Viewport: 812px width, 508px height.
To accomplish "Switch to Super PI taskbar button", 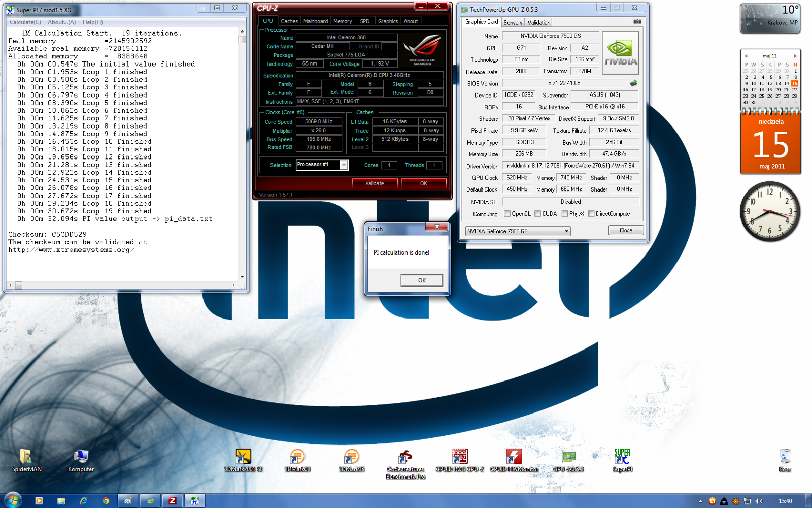I will click(x=195, y=501).
